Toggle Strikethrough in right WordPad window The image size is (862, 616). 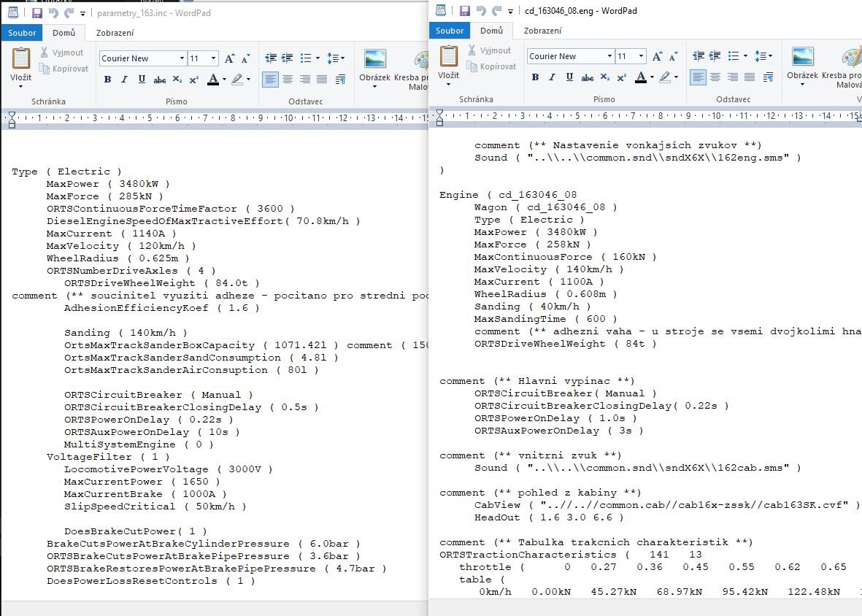point(587,77)
